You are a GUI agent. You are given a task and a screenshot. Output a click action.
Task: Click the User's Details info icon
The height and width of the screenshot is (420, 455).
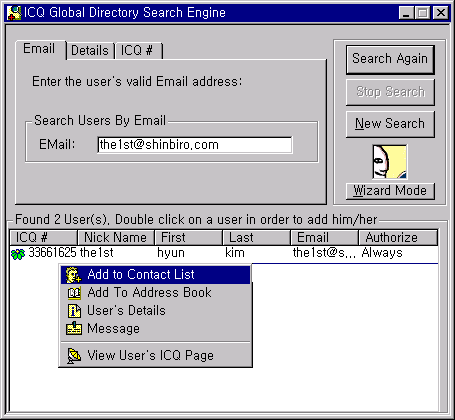(74, 311)
